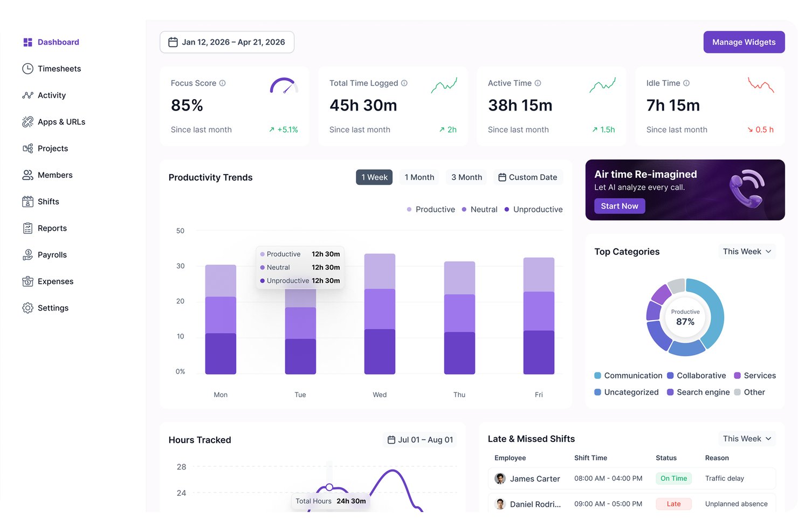798x532 pixels.
Task: Click the Services color swatch in legend
Action: tap(737, 376)
